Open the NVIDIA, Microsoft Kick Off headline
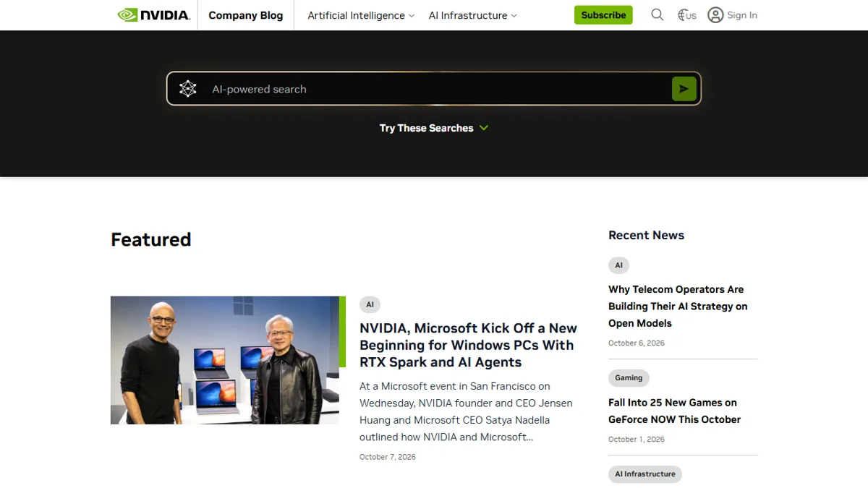Viewport: 868px width, 488px height. pyautogui.click(x=468, y=345)
